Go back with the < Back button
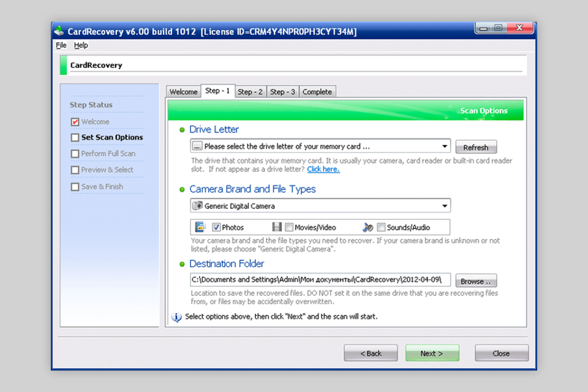Viewport: 588px width, 392px height. (371, 353)
